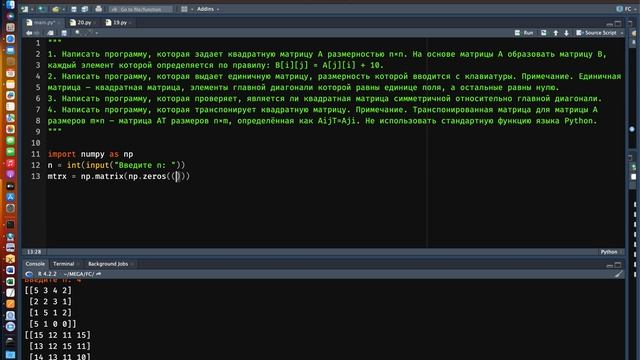The height and width of the screenshot is (360, 640).
Task: Click the cursor position 13:28 in status bar
Action: click(x=34, y=252)
